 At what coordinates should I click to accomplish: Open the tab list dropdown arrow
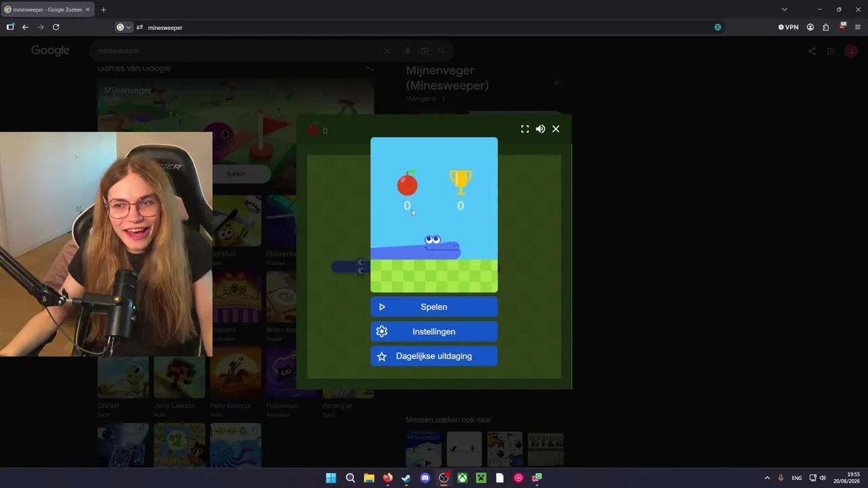point(785,9)
